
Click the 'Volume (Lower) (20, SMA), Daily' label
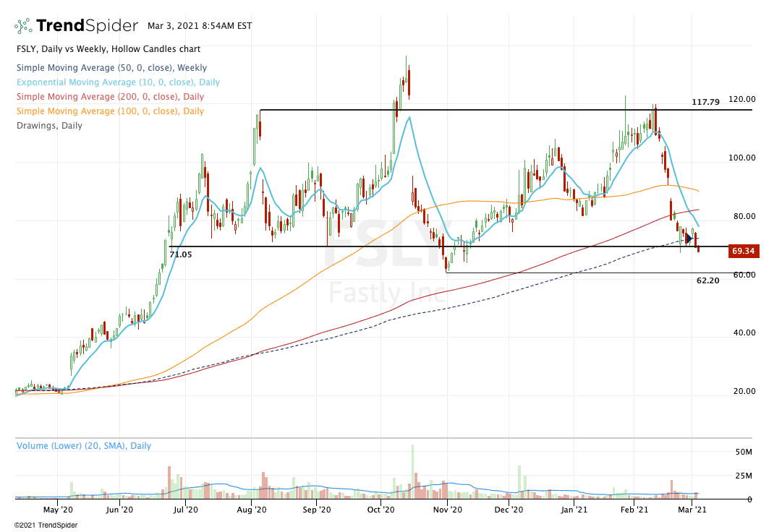[x=84, y=446]
